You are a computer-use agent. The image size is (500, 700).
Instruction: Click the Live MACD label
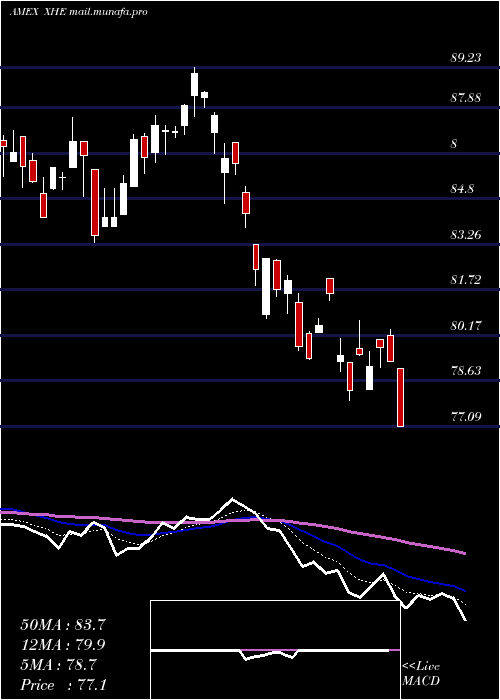pos(421,674)
